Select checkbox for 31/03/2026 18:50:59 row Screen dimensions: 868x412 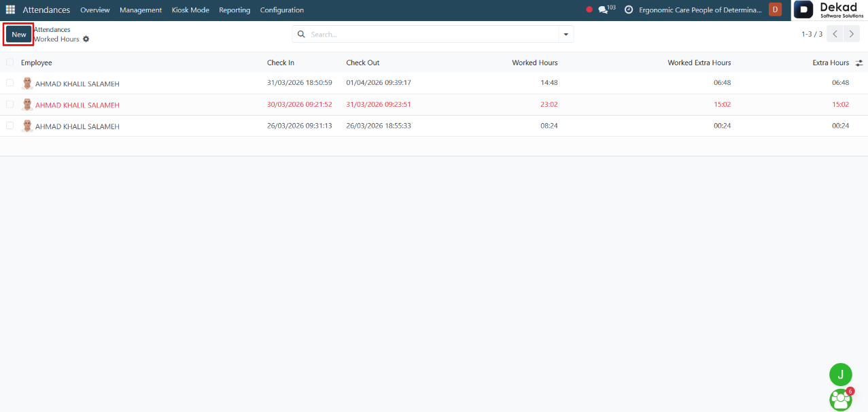[x=10, y=83]
